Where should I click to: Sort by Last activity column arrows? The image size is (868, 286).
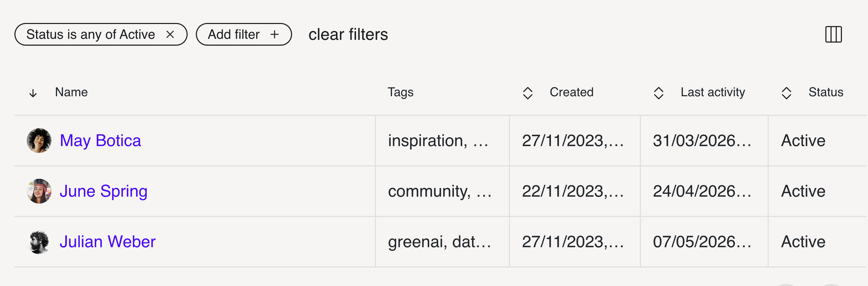[659, 93]
